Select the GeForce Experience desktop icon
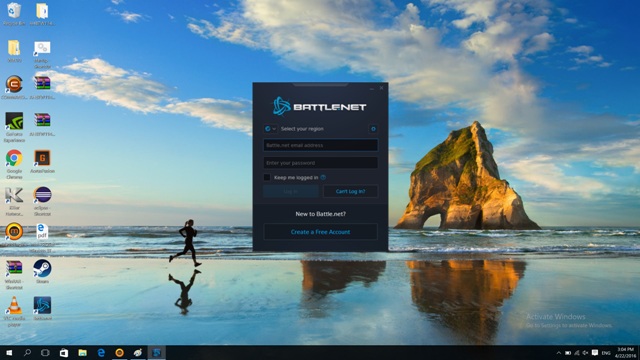The height and width of the screenshot is (360, 640). point(14,127)
